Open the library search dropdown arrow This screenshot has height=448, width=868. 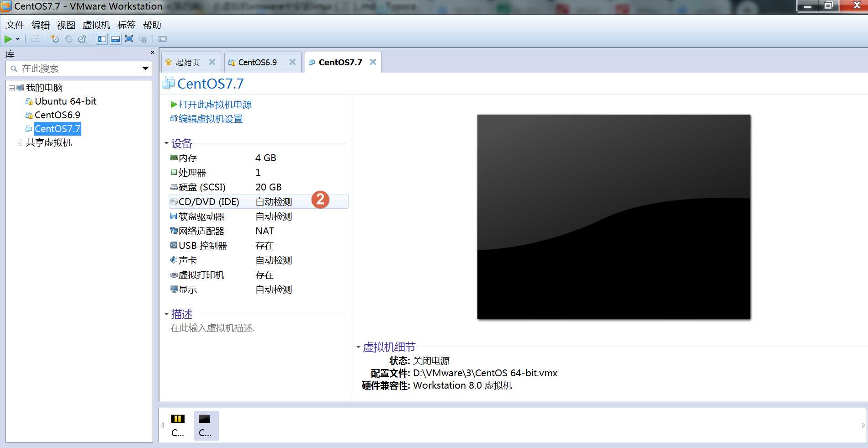(145, 69)
